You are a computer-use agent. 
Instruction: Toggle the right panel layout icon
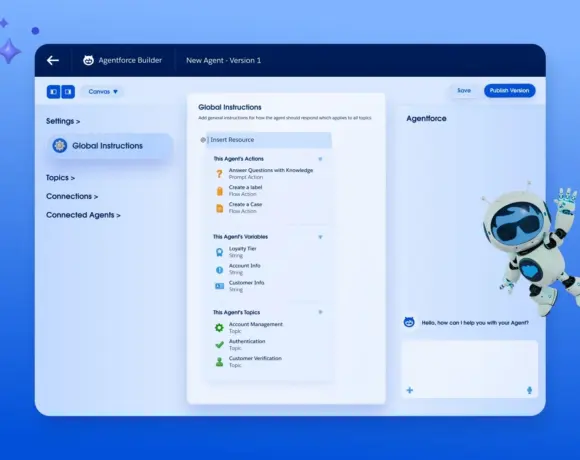click(x=68, y=92)
